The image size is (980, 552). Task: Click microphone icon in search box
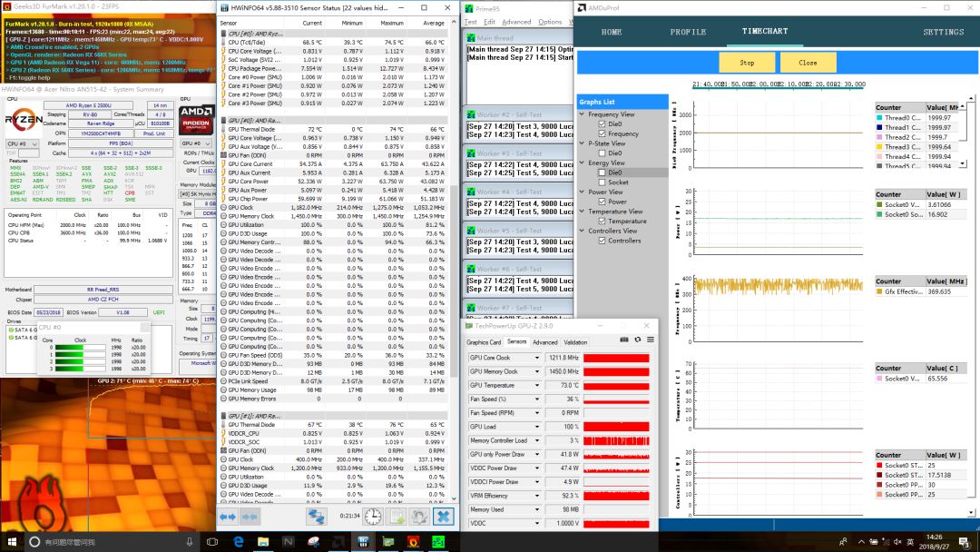point(190,542)
